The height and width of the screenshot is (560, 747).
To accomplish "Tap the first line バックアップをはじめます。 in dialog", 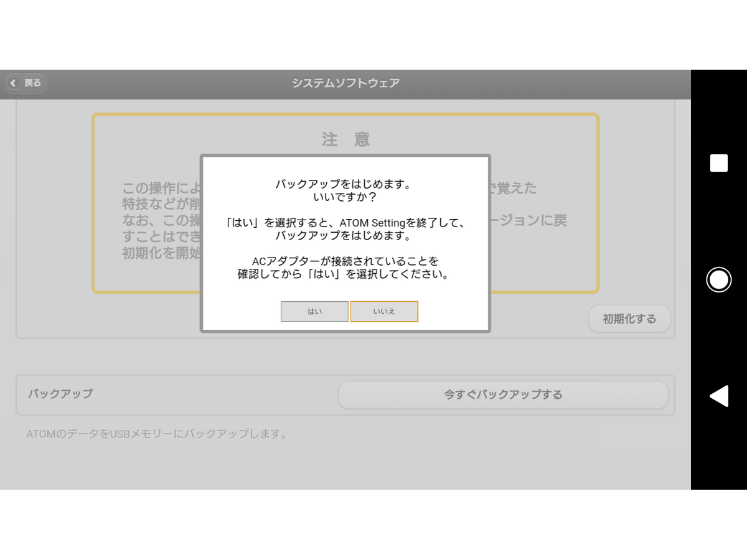I will click(x=345, y=184).
